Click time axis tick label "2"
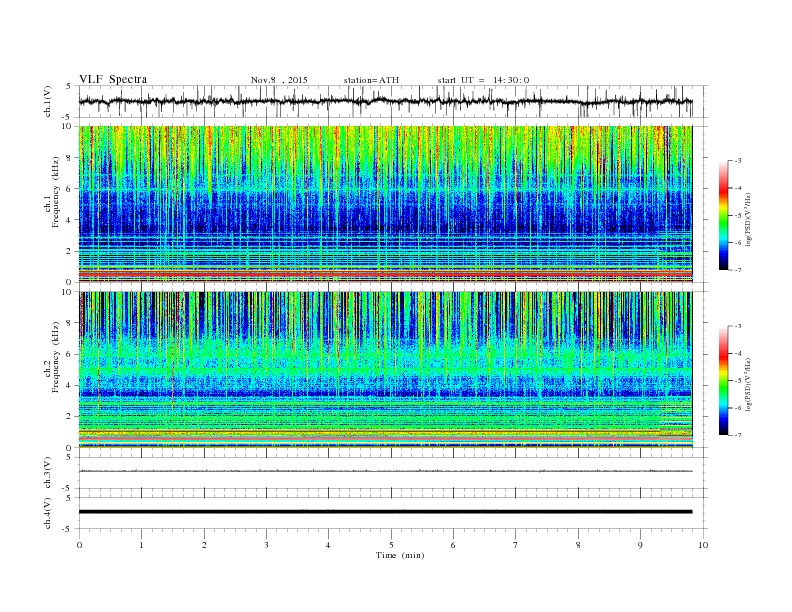Screen dimensions: 792x612 click(x=204, y=545)
